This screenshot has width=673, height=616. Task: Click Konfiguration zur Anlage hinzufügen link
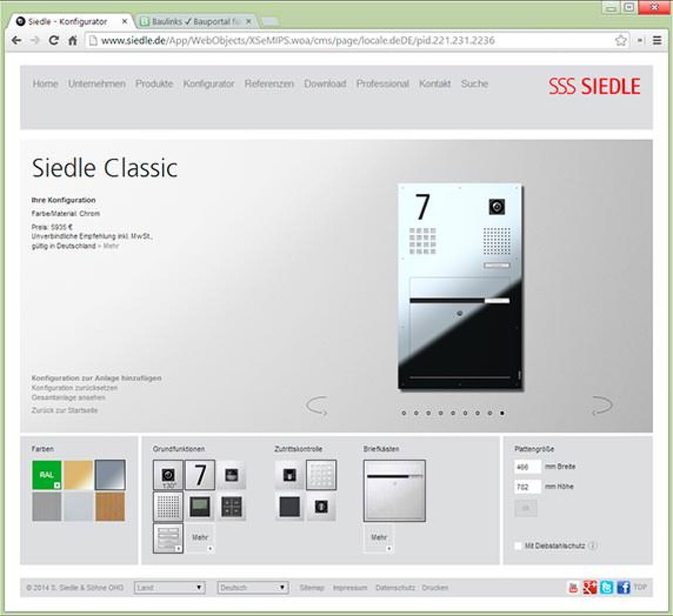coord(97,378)
